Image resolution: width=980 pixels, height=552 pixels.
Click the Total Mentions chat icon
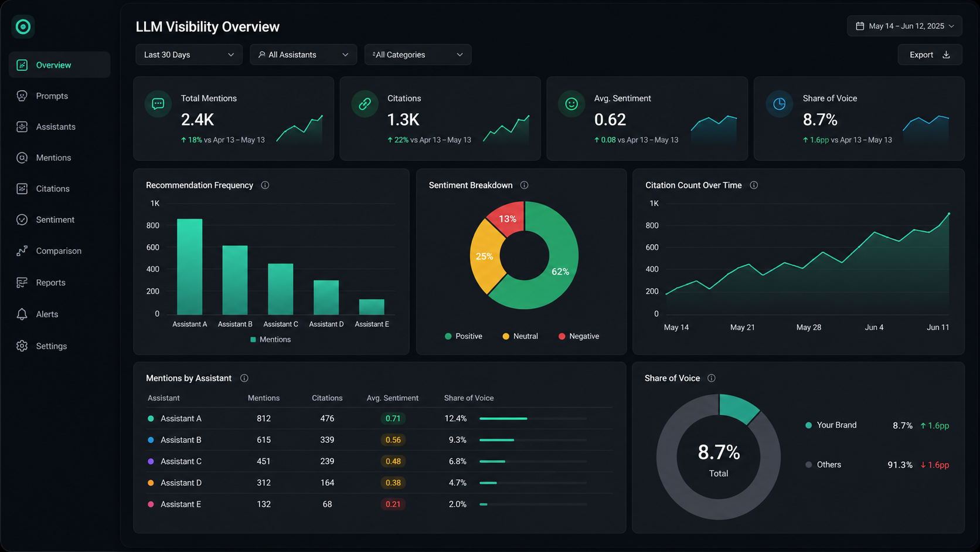click(x=158, y=104)
